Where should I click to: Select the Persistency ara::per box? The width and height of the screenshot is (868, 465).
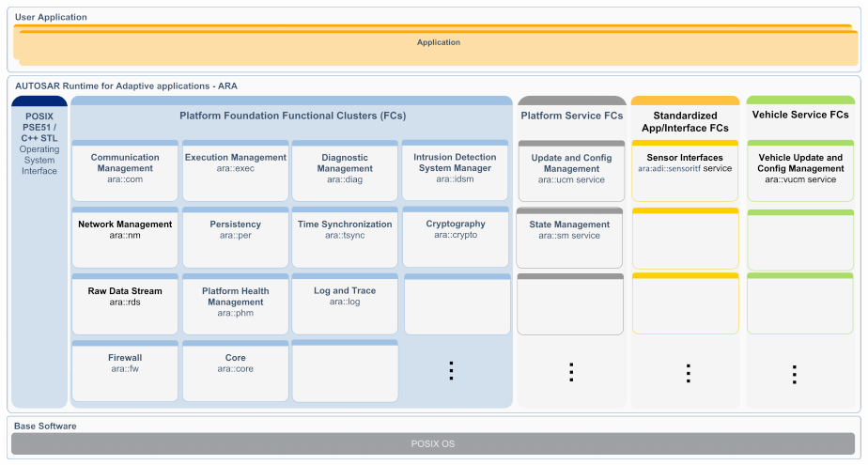point(235,238)
